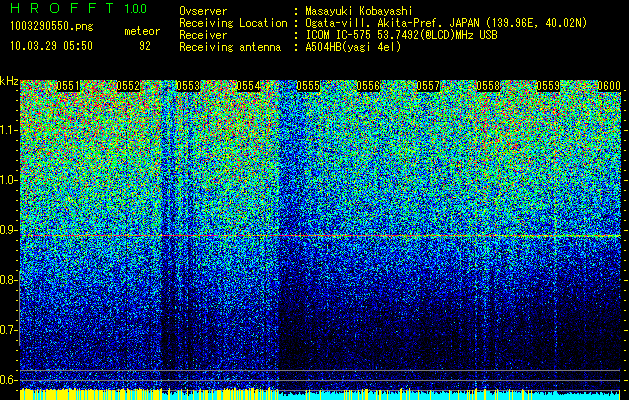Click the 0600 time marker
This screenshot has height=400, width=629.
609,86
